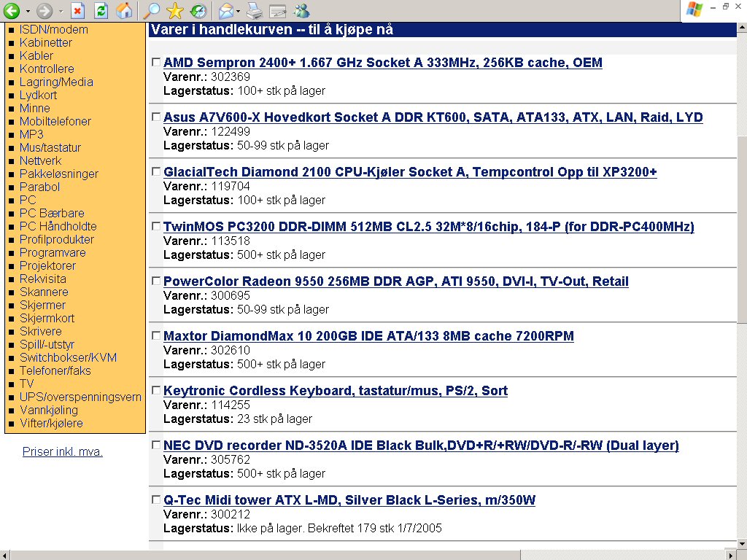Viewport: 747px width, 560px height.
Task: Open the Back history dropdown arrow
Action: [x=28, y=11]
